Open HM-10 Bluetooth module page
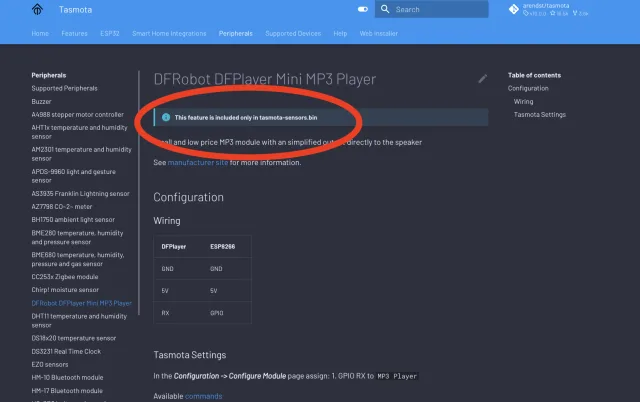The image size is (640, 402). coord(67,378)
